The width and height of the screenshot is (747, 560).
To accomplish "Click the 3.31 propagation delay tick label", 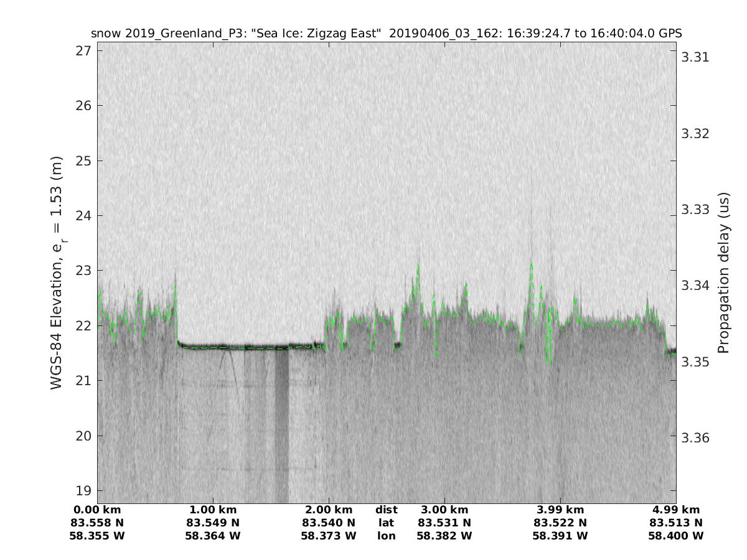I will coord(695,57).
